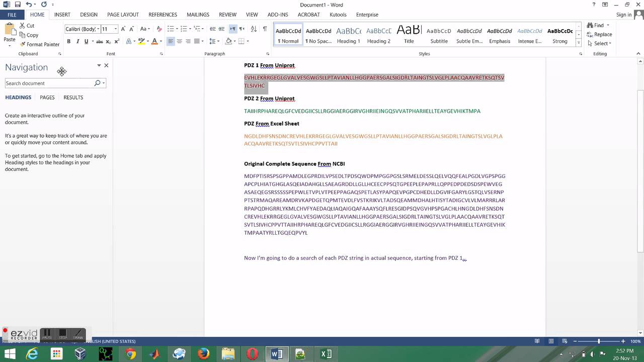
Task: Apply the No Spacing style
Action: [318, 34]
